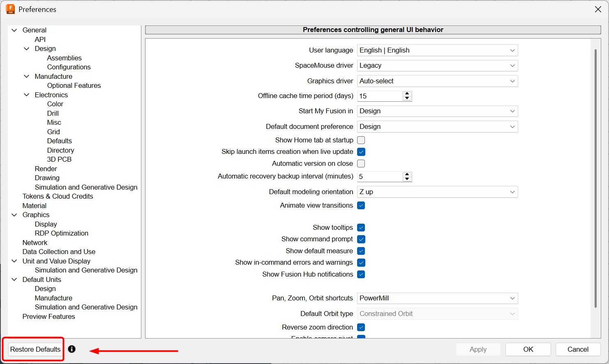Decrease automatic recovery backup interval with down arrow
Viewport: 609px width, 364px height.
click(407, 179)
